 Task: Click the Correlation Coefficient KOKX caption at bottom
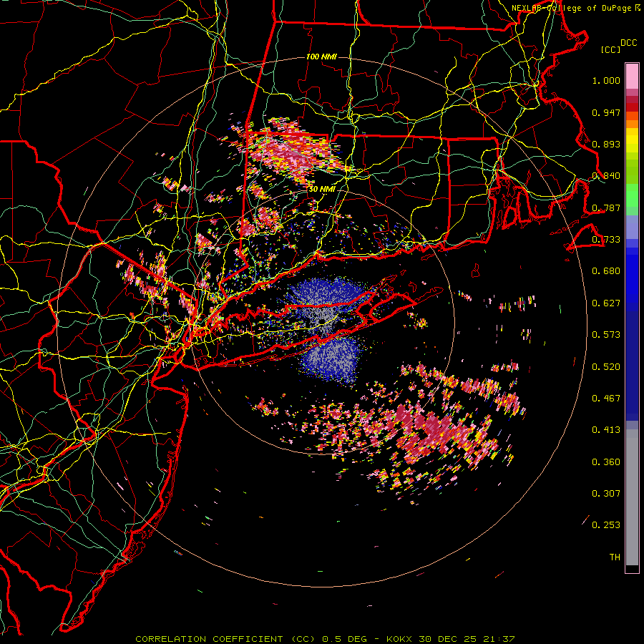(325, 639)
